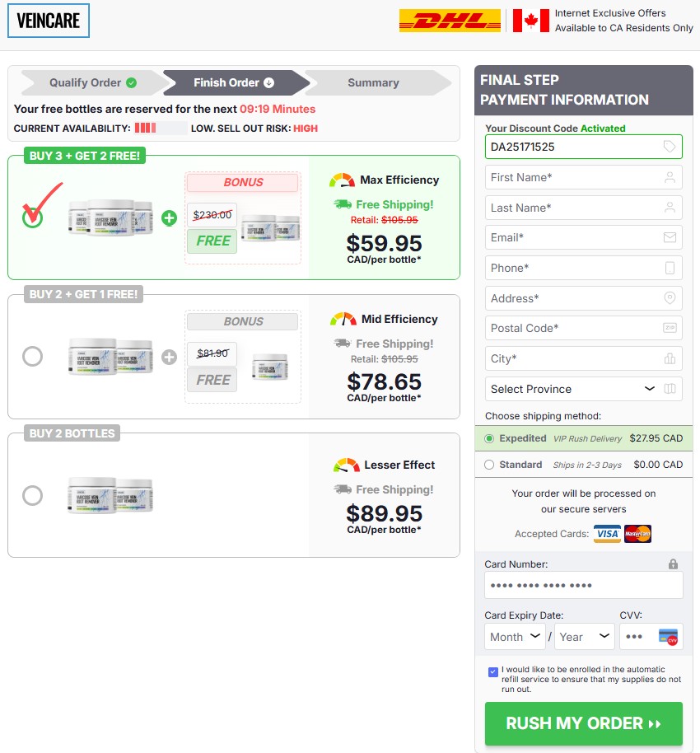700x753 pixels.
Task: Uncheck the automatic refill enrollment checkbox
Action: 493,671
